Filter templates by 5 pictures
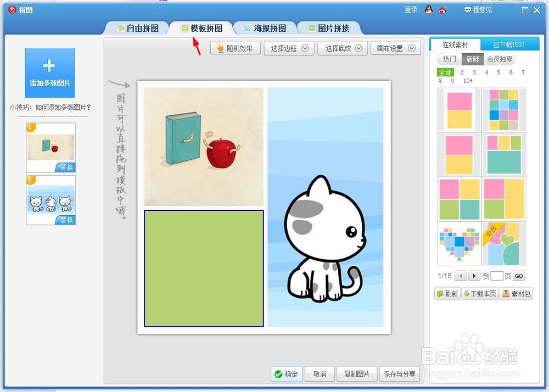Image resolution: width=549 pixels, height=392 pixels. 498,72
